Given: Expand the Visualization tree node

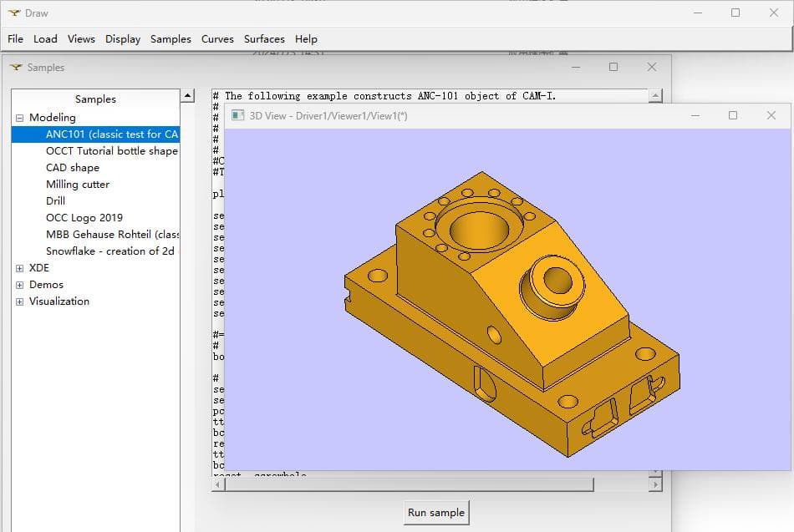Looking at the screenshot, I should pos(20,301).
